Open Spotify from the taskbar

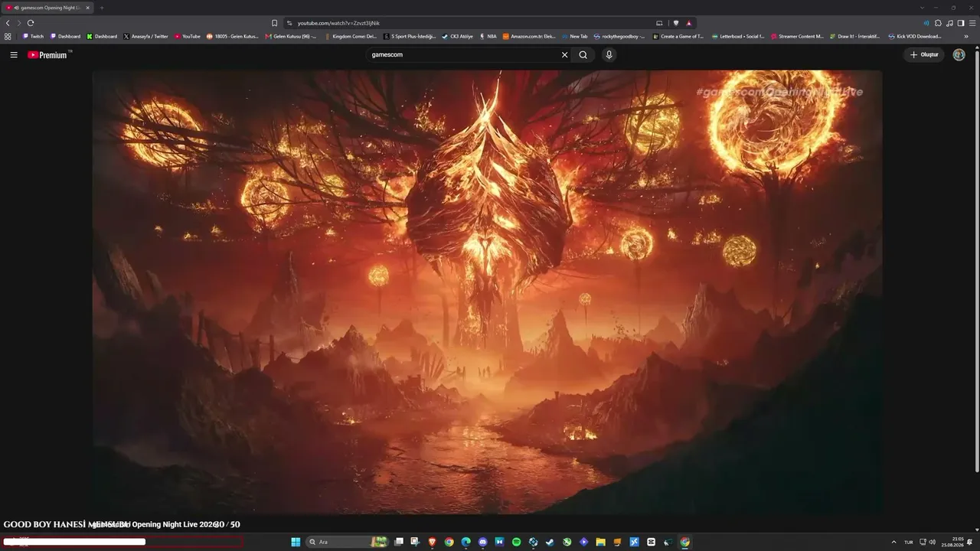[517, 542]
